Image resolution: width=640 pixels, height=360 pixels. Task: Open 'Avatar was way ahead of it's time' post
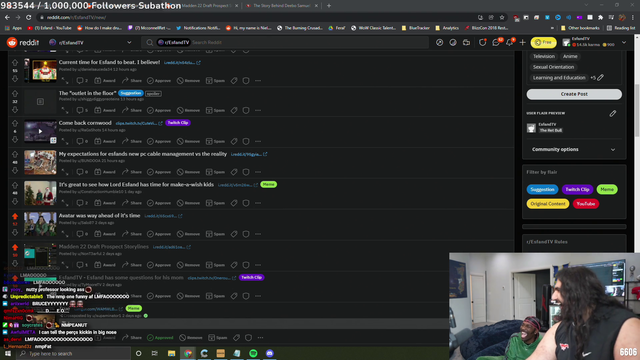coord(99,216)
